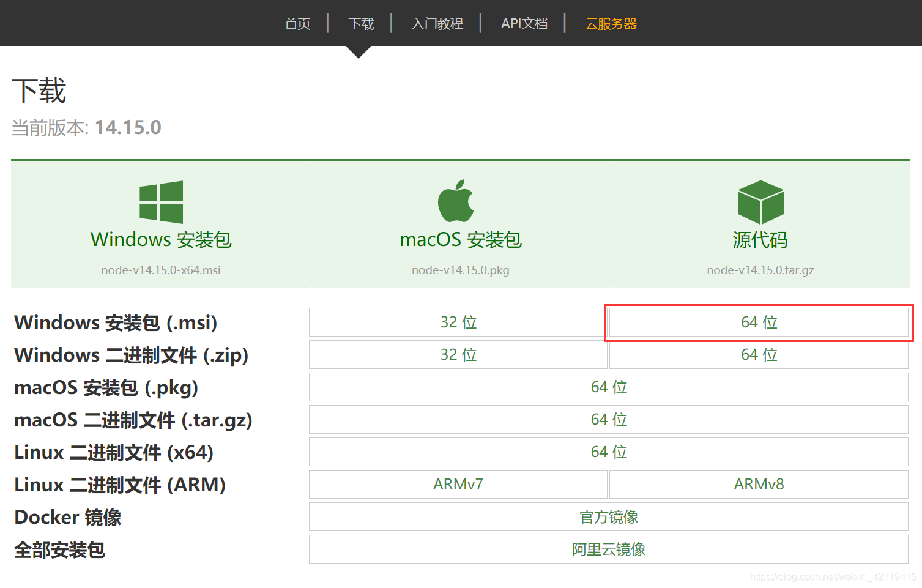Screen dimensions: 922x588
Task: Click the 全部安装包 row label
Action: click(59, 549)
